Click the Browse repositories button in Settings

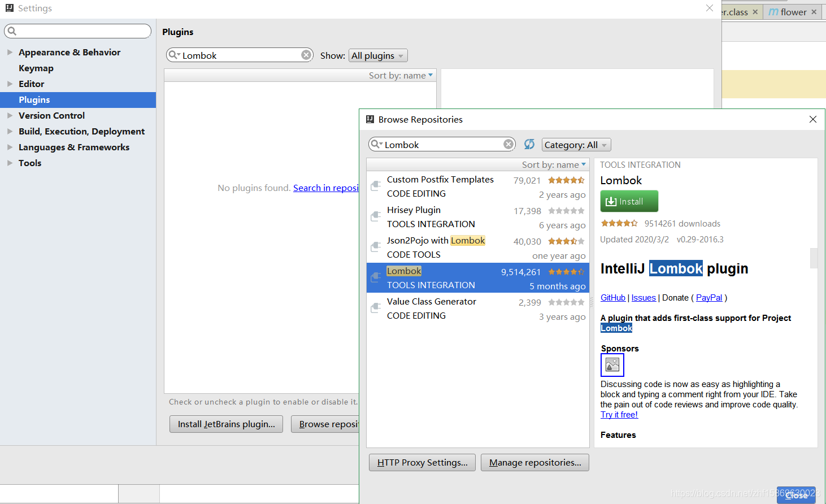pyautogui.click(x=325, y=424)
